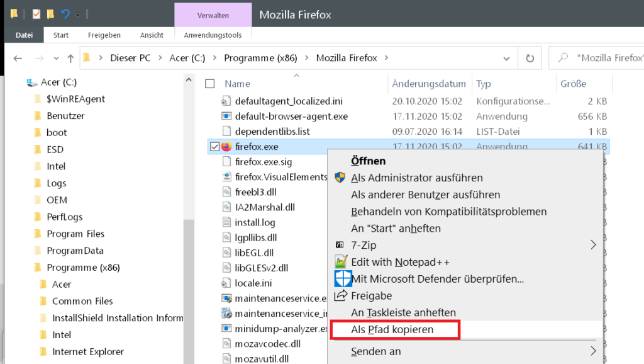644x364 pixels.
Task: Click the 7-Zip icon in context menu
Action: 340,245
